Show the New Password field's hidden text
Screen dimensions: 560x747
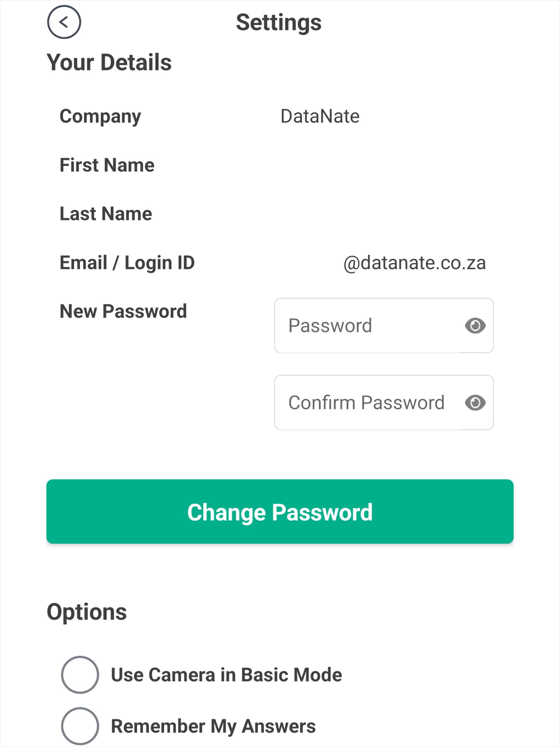(x=475, y=326)
